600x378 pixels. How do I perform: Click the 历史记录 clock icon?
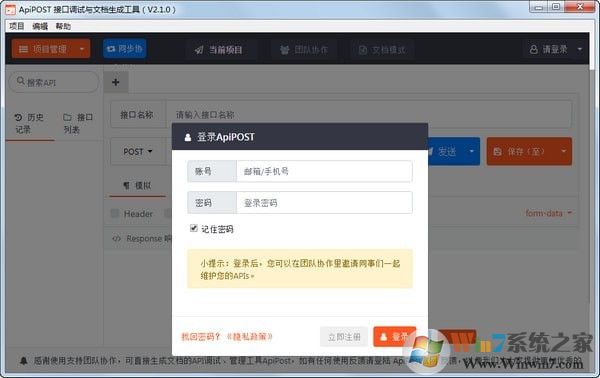click(18, 117)
